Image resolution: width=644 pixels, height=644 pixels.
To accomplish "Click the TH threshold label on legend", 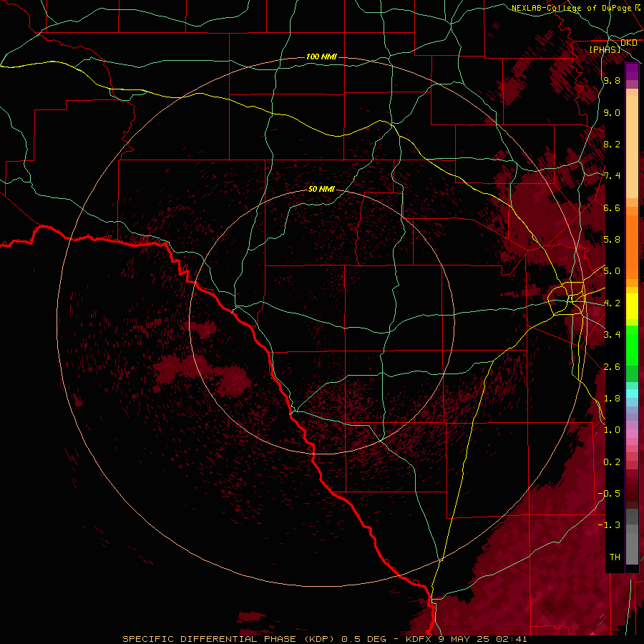I will (615, 557).
